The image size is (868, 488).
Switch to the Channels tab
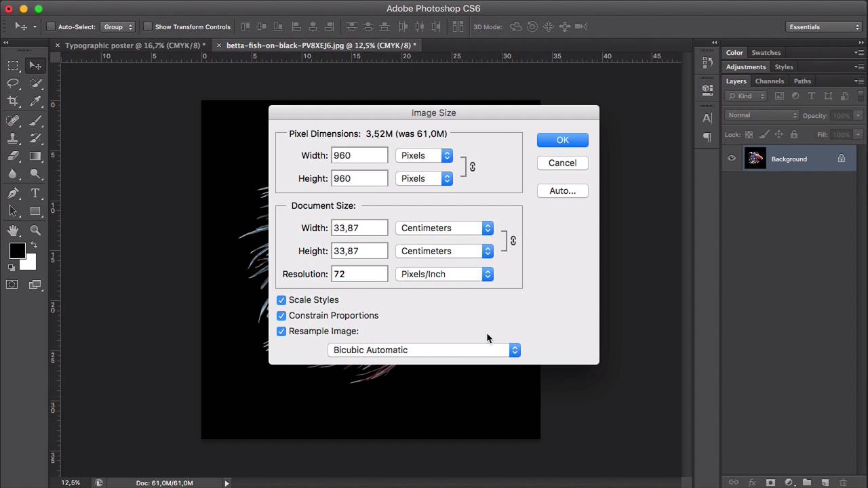(x=770, y=81)
